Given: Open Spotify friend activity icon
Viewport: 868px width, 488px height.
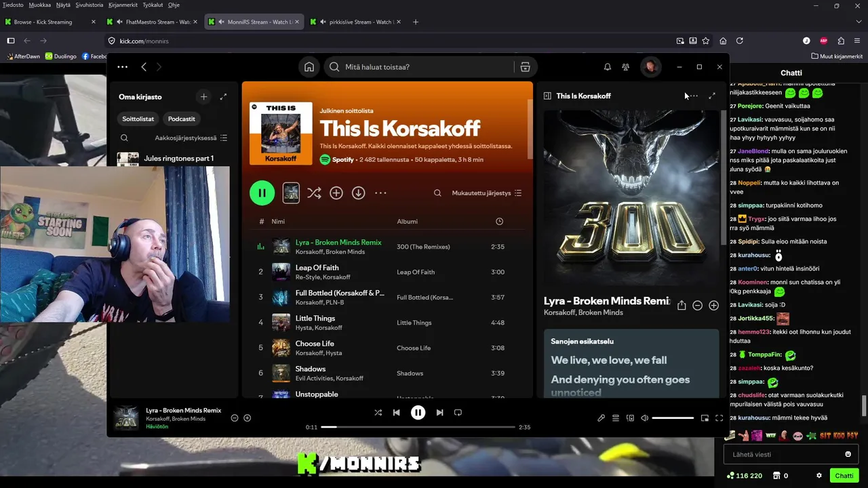Looking at the screenshot, I should coord(626,67).
